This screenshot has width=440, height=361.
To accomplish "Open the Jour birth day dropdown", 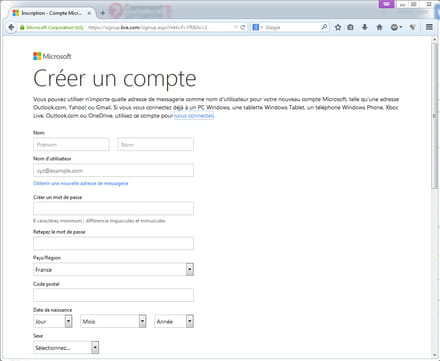I will tap(53, 321).
